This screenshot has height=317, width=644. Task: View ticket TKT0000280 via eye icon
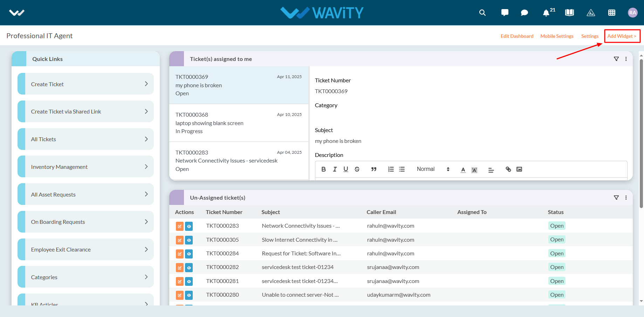(189, 295)
